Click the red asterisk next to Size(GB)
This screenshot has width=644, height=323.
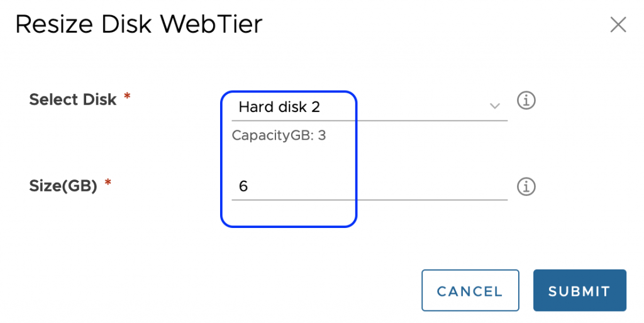click(108, 183)
